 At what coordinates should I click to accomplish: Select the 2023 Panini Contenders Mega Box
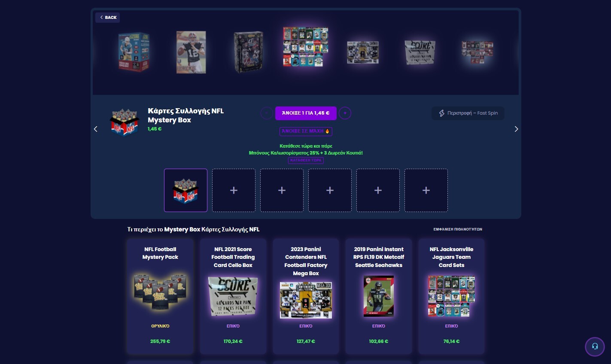(x=306, y=296)
